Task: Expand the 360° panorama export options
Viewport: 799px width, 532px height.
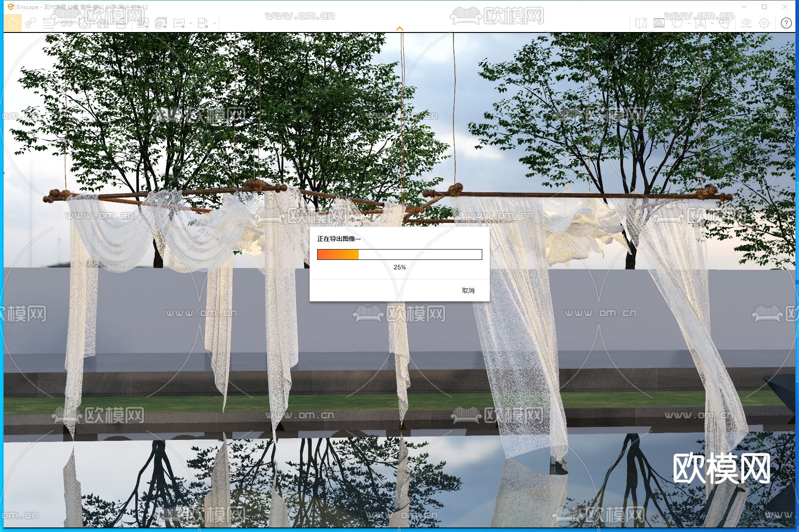Action: click(x=191, y=23)
